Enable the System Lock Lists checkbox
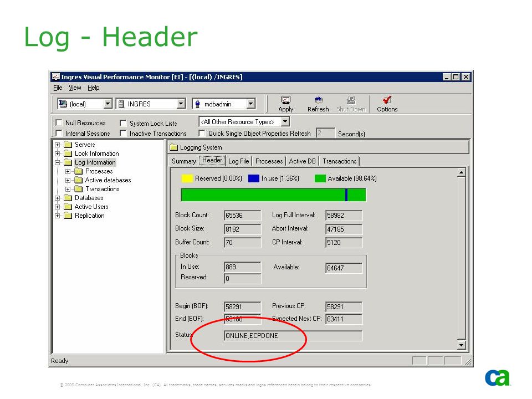The image size is (532, 399). (x=123, y=123)
